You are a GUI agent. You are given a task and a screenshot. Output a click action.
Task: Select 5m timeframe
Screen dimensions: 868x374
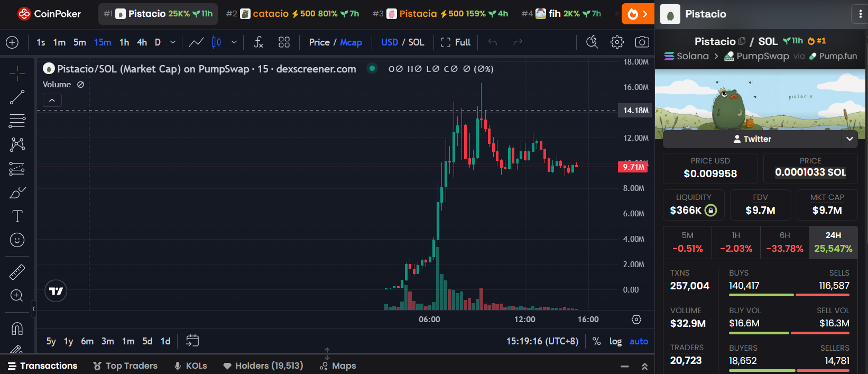pos(80,42)
